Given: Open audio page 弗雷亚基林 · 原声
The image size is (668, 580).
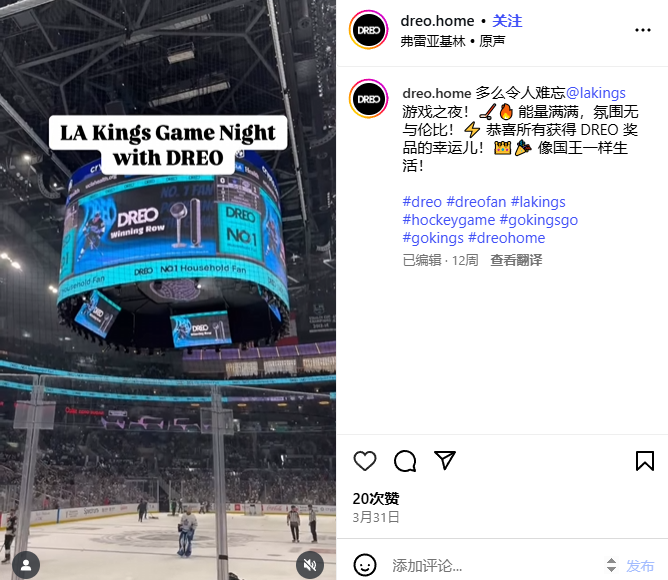Looking at the screenshot, I should coord(452,41).
